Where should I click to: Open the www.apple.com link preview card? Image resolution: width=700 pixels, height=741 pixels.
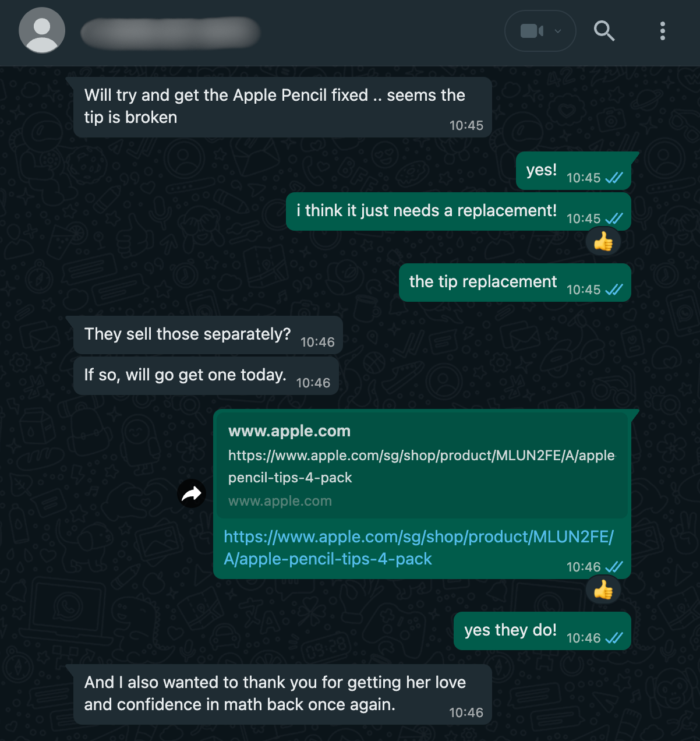coord(422,465)
